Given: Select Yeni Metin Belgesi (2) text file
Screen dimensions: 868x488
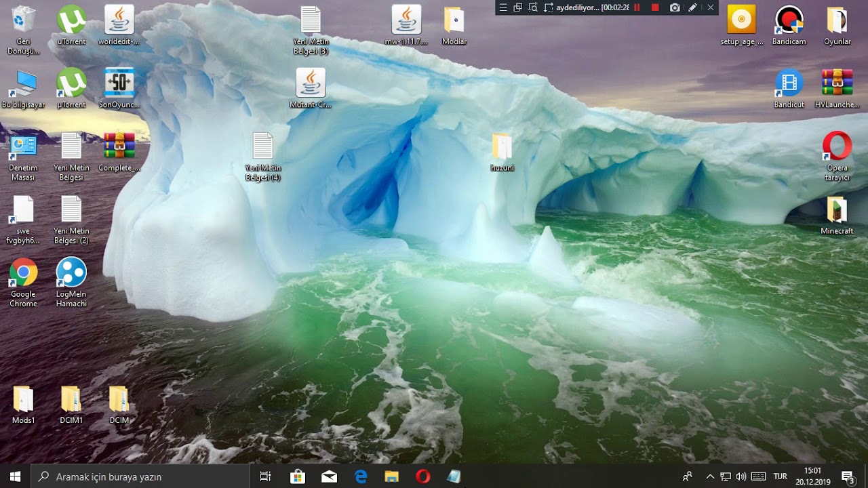Looking at the screenshot, I should click(x=71, y=210).
